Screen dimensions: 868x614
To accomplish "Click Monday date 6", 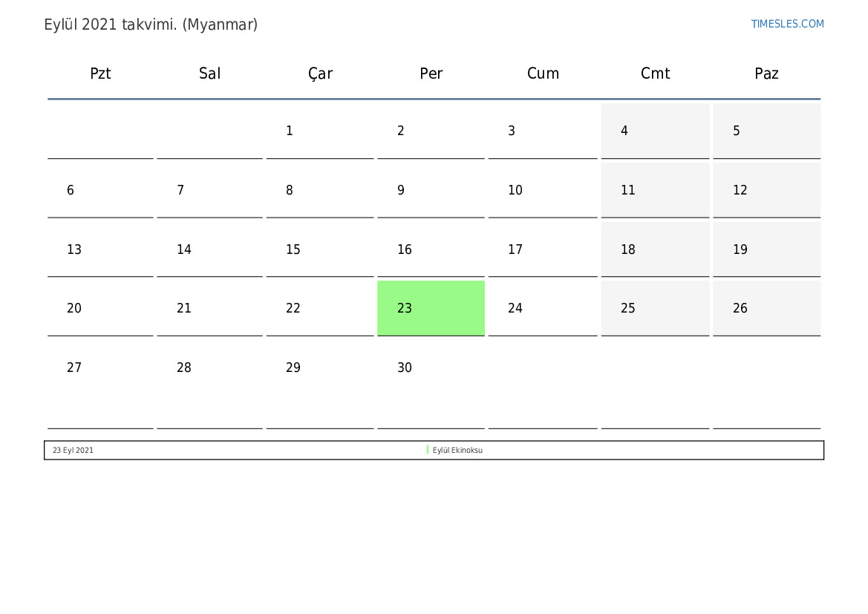I will pyautogui.click(x=100, y=190).
